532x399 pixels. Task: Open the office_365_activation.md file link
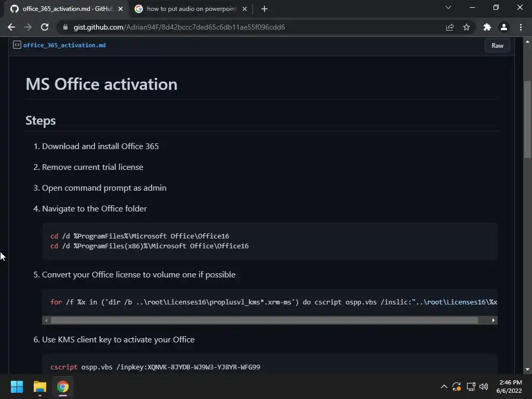64,45
